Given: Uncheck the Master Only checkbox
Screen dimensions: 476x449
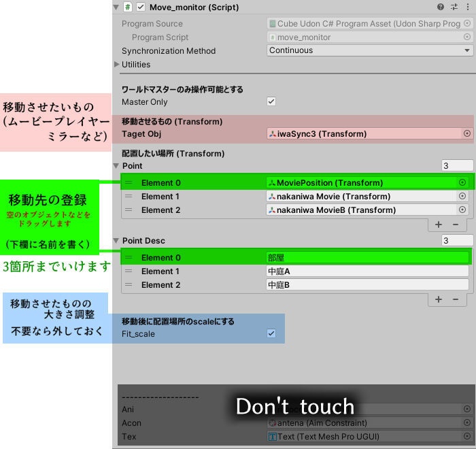Looking at the screenshot, I should tap(271, 101).
